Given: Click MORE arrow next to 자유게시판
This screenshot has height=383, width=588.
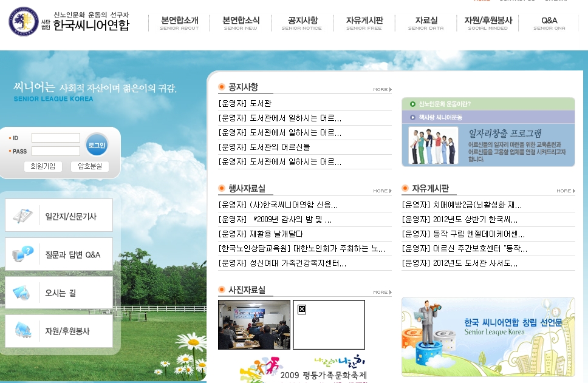Looking at the screenshot, I should (x=566, y=191).
